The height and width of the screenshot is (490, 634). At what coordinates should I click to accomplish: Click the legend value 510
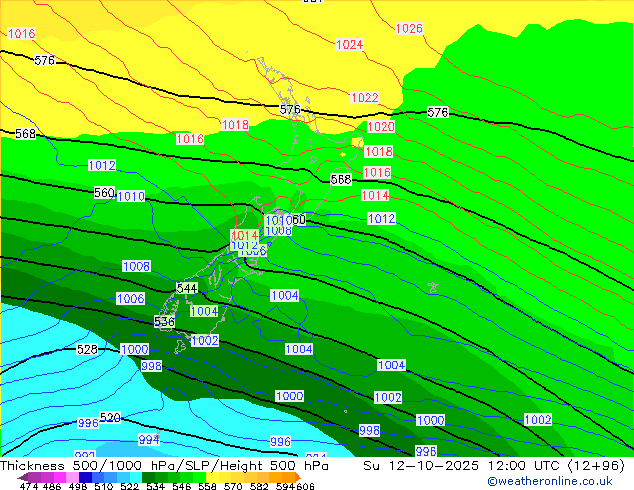(104, 486)
